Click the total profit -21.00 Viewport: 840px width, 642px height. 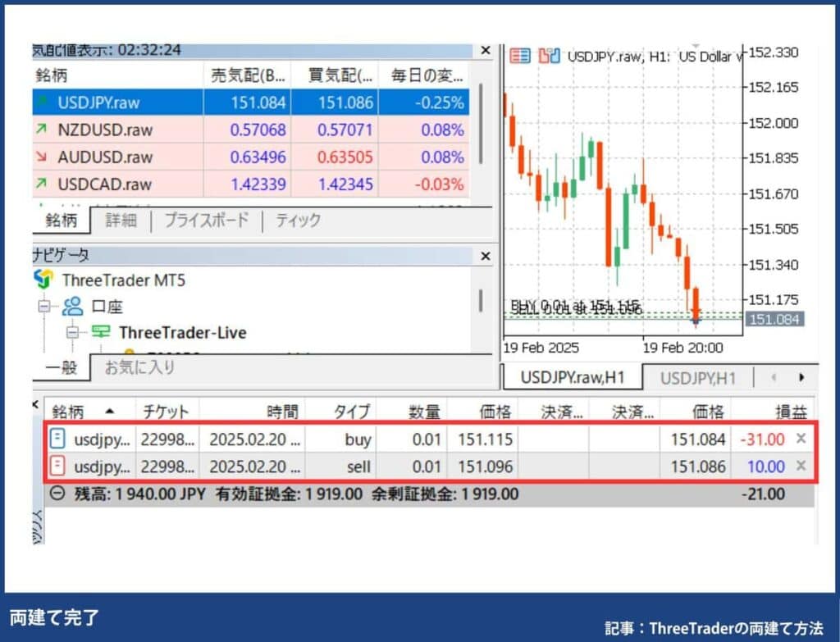764,494
